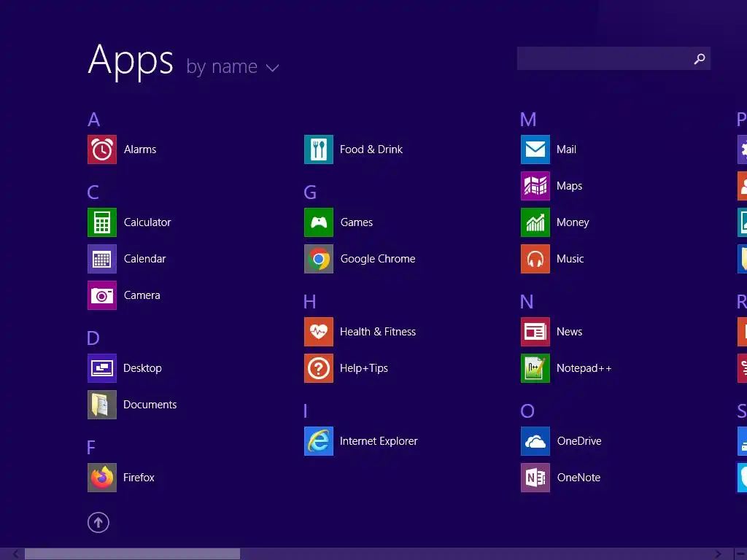Launch Firefox from its icon
747x560 pixels.
[102, 478]
